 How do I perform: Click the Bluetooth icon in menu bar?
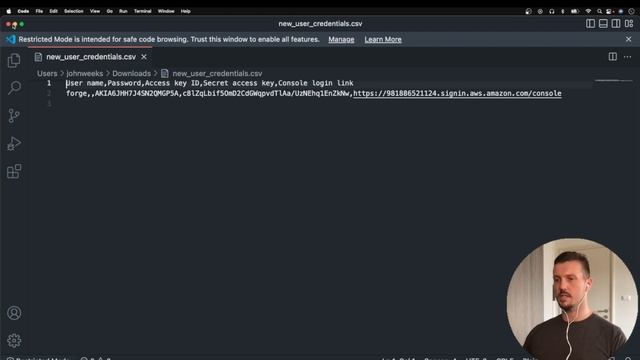pos(563,11)
